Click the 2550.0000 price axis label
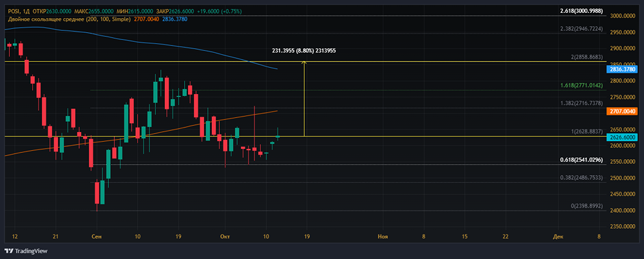 tap(623, 162)
